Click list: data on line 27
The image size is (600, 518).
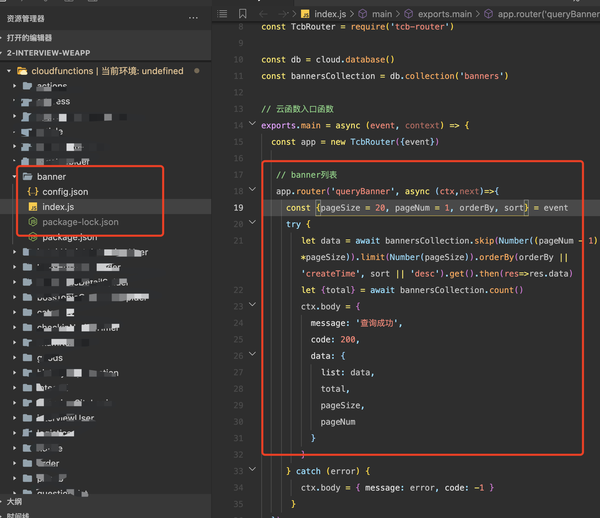pyautogui.click(x=346, y=373)
